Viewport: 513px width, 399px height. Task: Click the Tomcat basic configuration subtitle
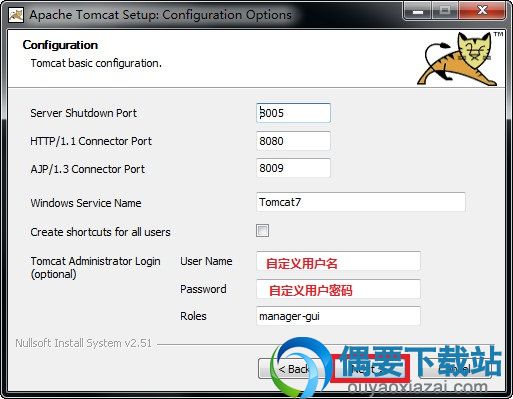(x=96, y=63)
